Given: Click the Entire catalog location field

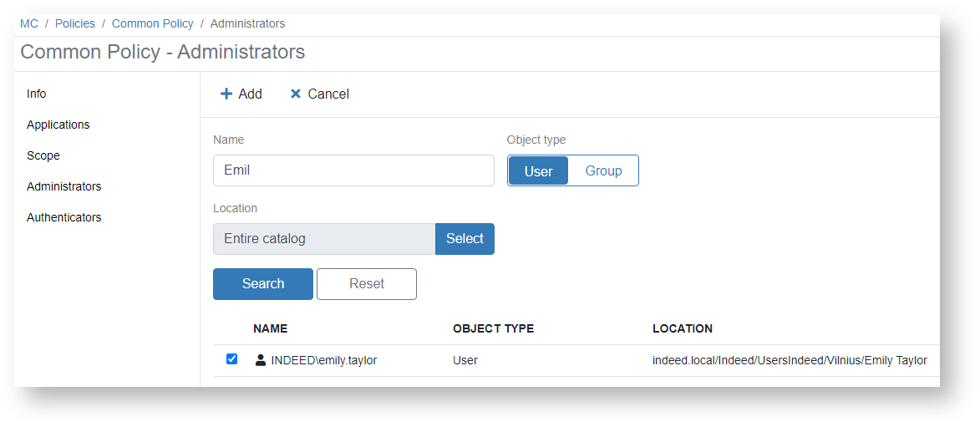Looking at the screenshot, I should click(x=323, y=239).
